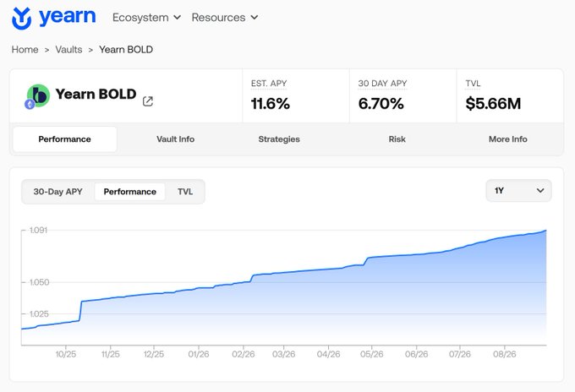Click the Yearn BOLD breadcrumb
The width and height of the screenshot is (575, 392).
126,50
